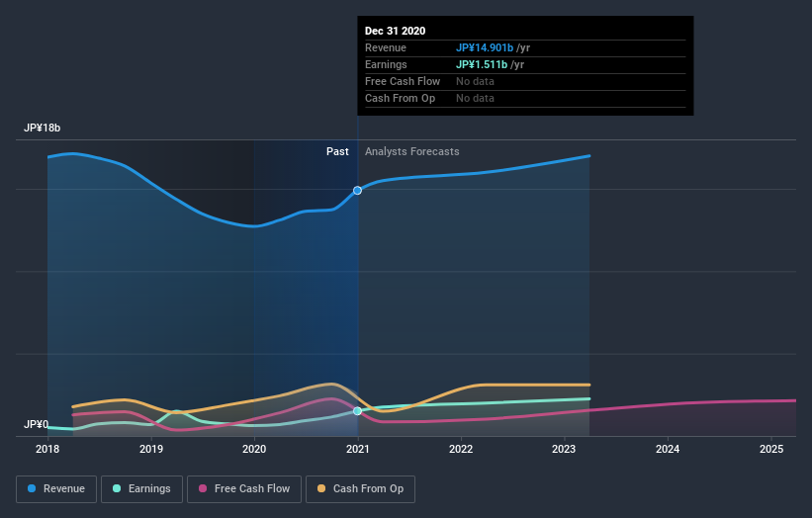Click the 2019 x-axis label
812x518 pixels.
(x=151, y=449)
